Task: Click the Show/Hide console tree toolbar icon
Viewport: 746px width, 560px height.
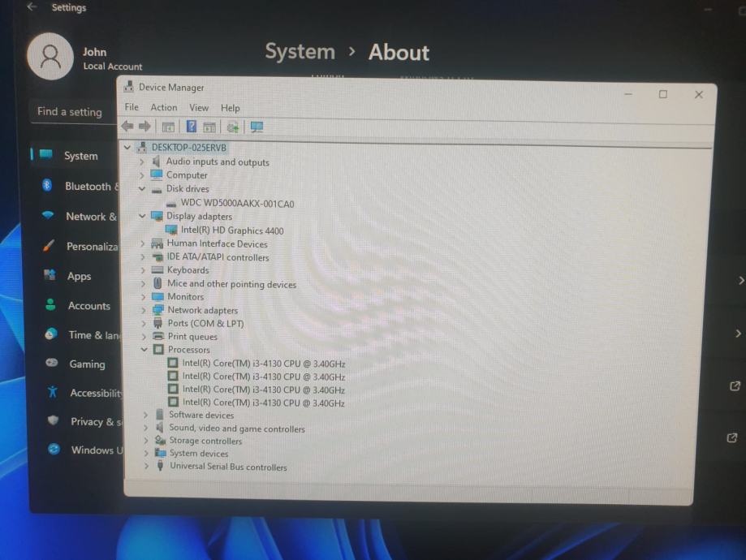Action: tap(168, 127)
